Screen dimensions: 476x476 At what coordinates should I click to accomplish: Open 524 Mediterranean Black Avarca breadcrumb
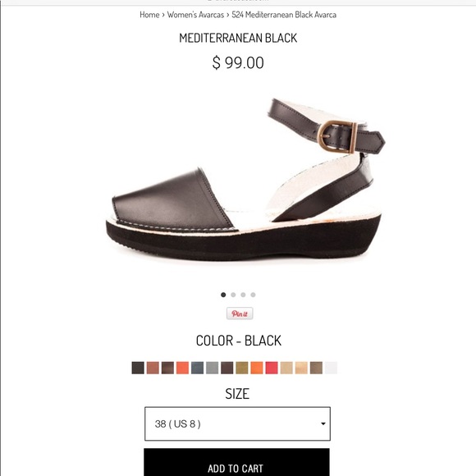tap(284, 15)
